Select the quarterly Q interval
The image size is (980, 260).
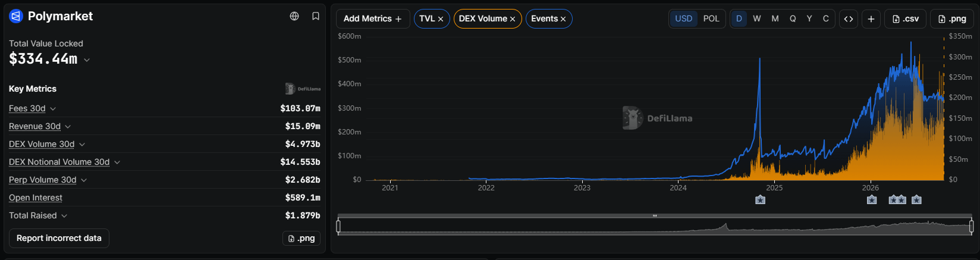793,19
